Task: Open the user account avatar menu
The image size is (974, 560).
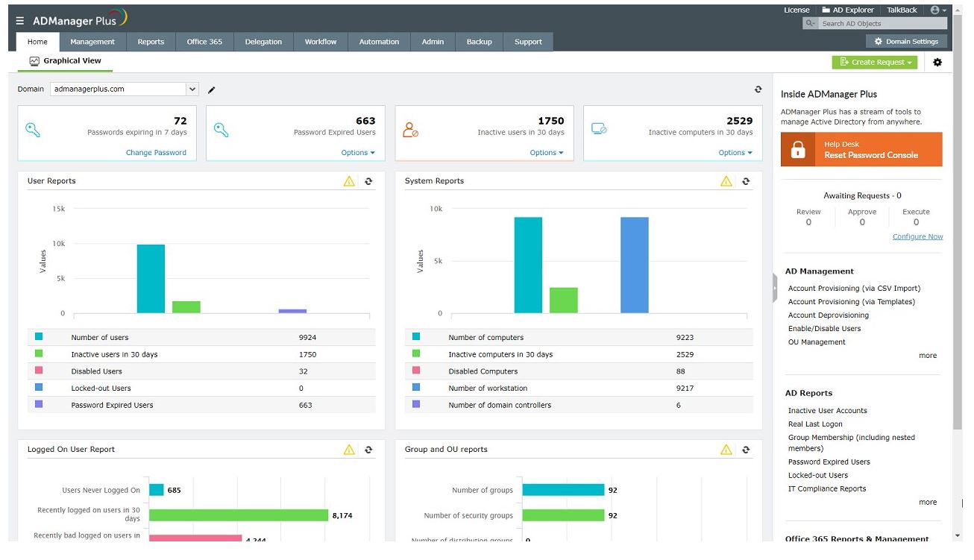Action: pos(938,10)
